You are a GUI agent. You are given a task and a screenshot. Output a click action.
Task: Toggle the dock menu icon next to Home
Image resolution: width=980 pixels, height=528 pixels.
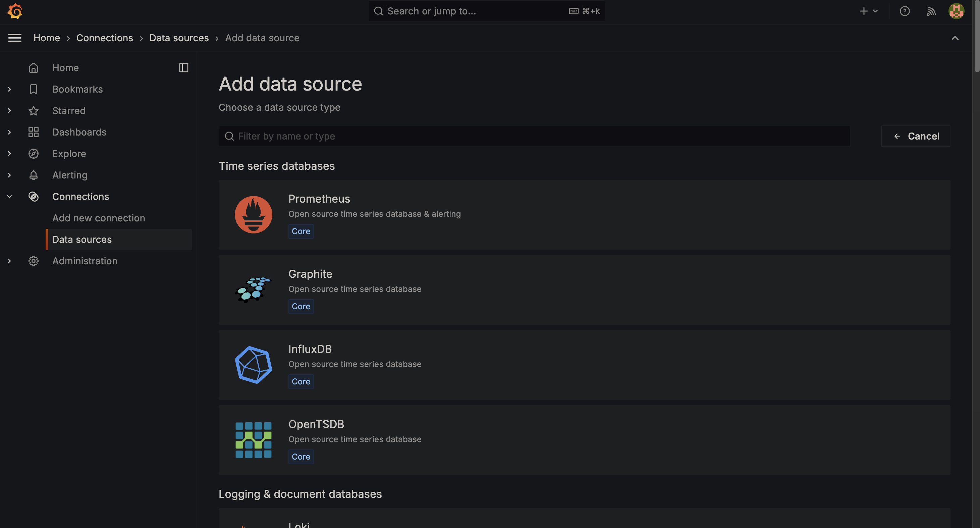coord(184,67)
